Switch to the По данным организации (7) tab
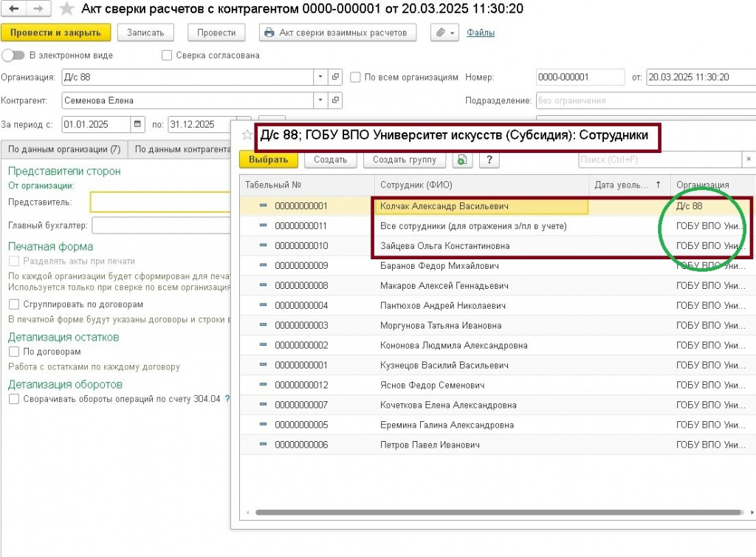The height and width of the screenshot is (557, 756). pos(64,149)
